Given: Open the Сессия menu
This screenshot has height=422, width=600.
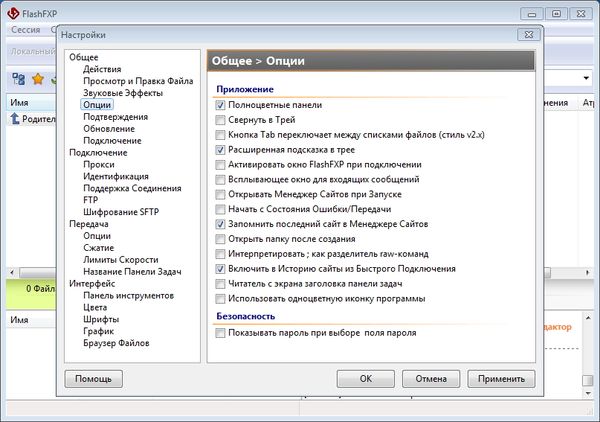Looking at the screenshot, I should pyautogui.click(x=25, y=32).
